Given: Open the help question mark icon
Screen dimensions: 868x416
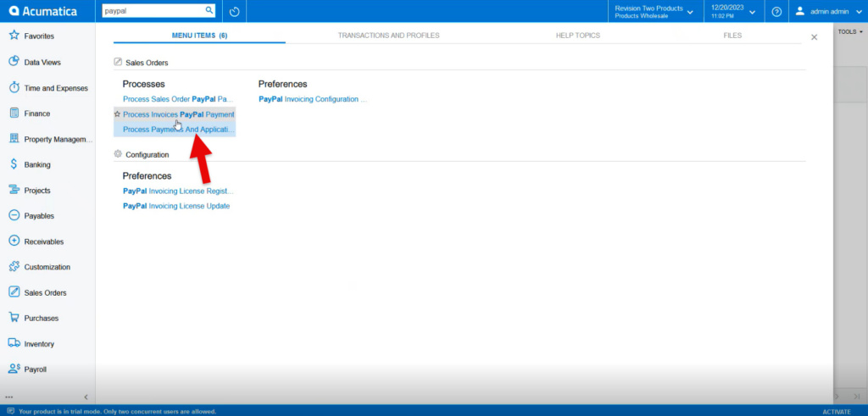Looking at the screenshot, I should coord(776,11).
